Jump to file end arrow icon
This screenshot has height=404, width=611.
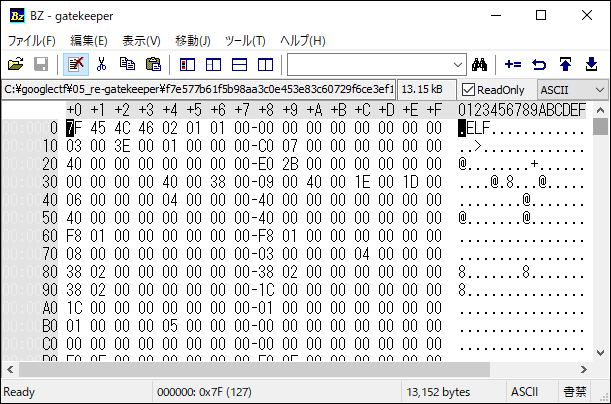[591, 64]
